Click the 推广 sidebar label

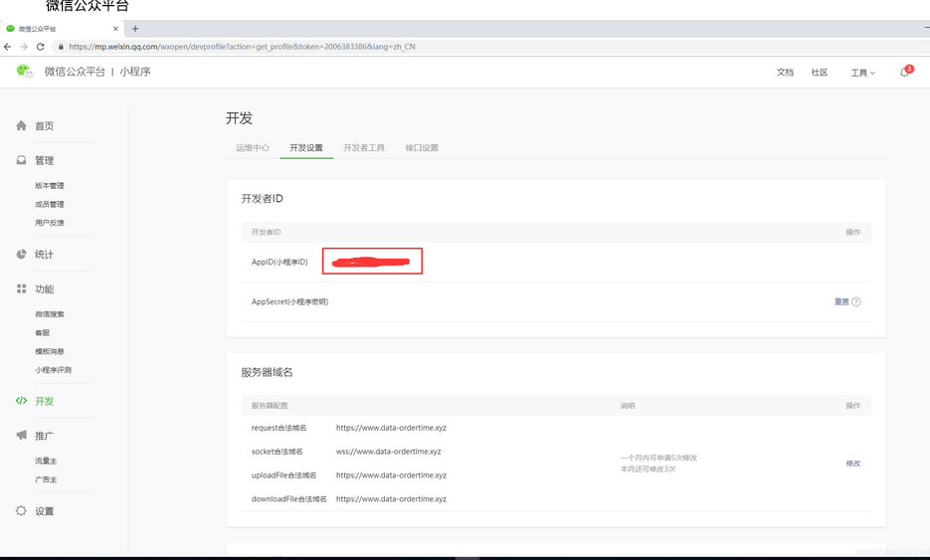point(44,436)
